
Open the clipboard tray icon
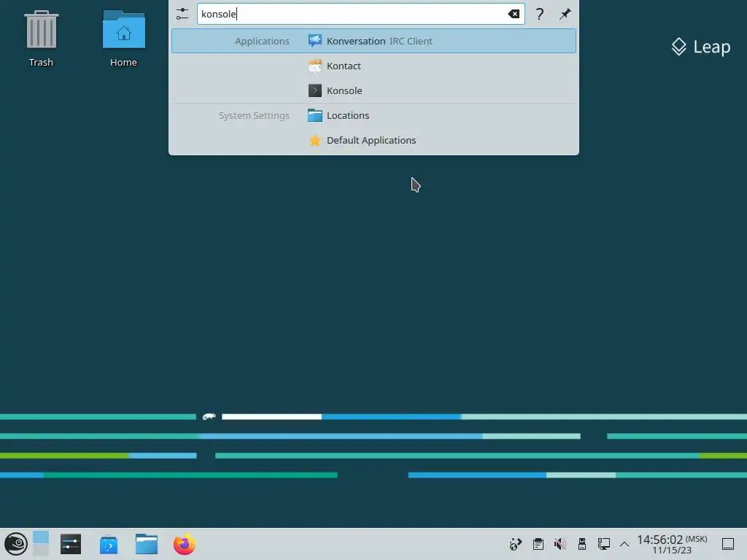click(x=538, y=544)
